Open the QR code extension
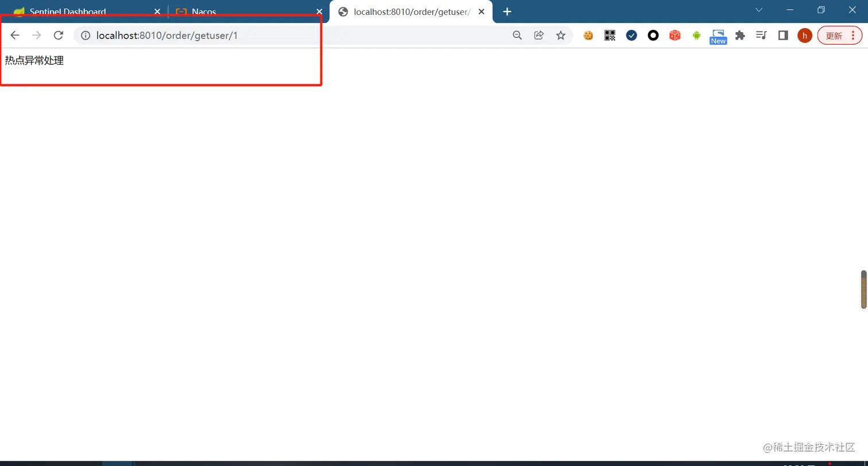The height and width of the screenshot is (466, 868). point(610,36)
